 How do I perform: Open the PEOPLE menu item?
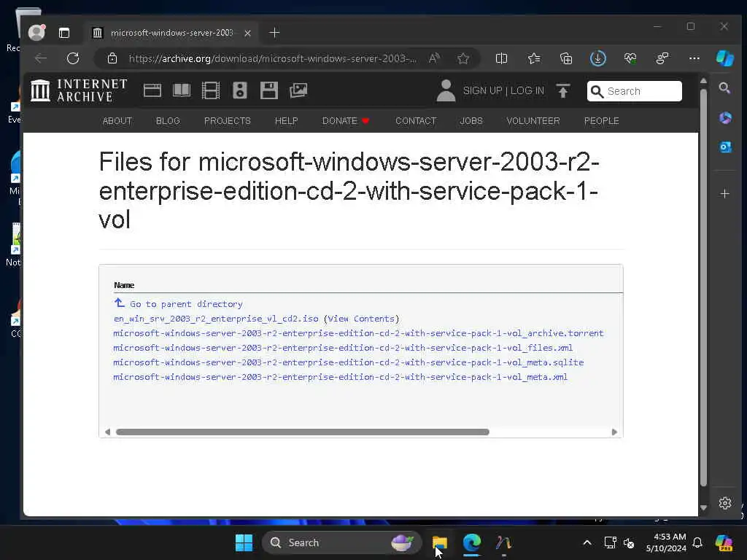602,121
